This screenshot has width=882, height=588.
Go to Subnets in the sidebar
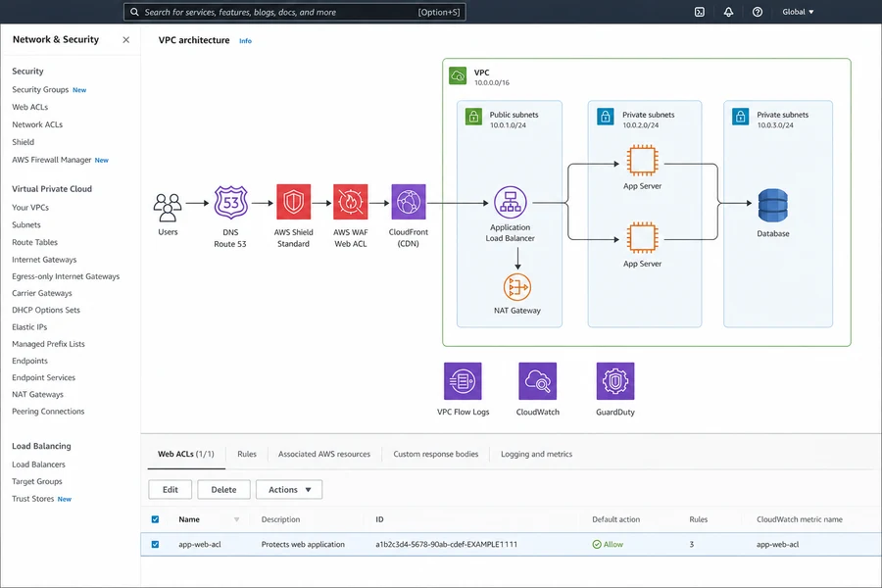(x=25, y=224)
